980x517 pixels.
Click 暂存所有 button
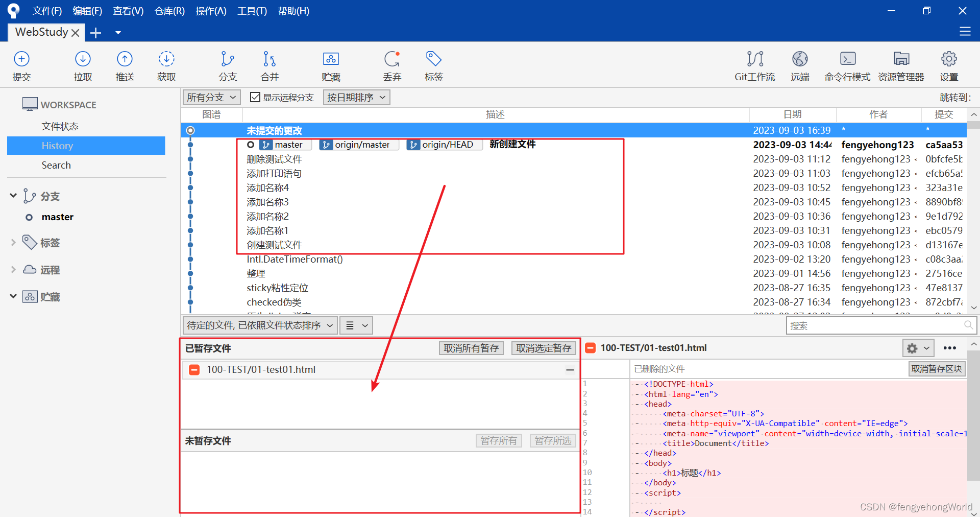point(499,440)
